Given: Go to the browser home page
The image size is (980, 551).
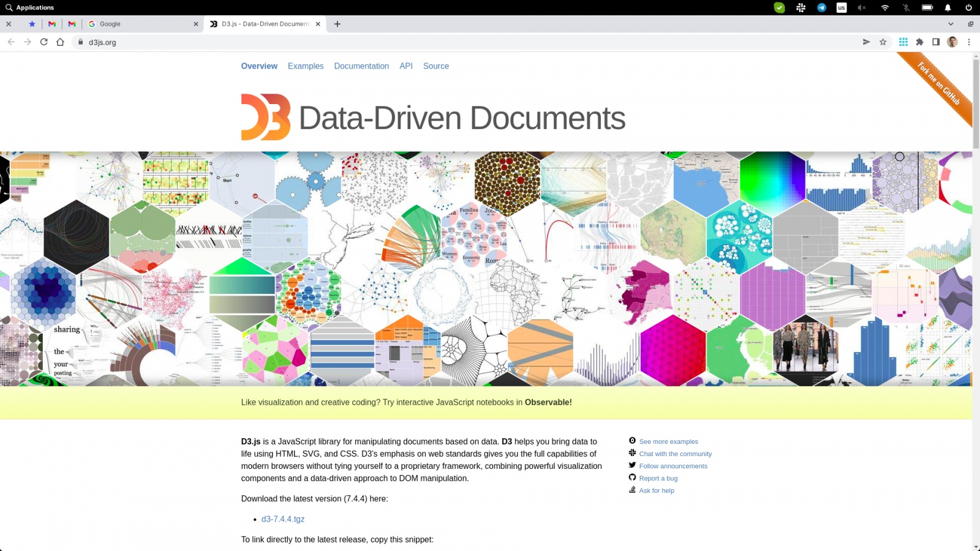Looking at the screenshot, I should click(x=60, y=42).
